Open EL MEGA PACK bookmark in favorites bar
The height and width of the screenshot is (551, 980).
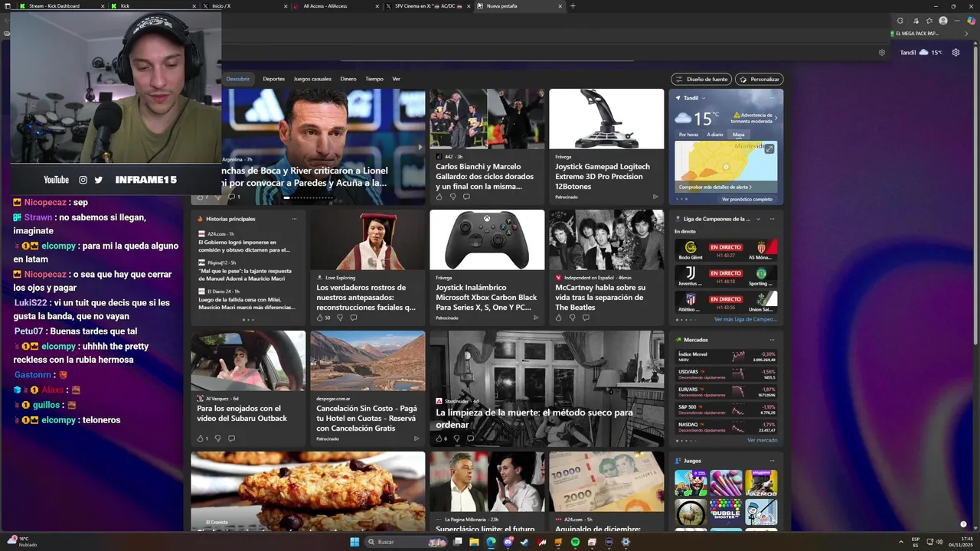click(x=916, y=34)
